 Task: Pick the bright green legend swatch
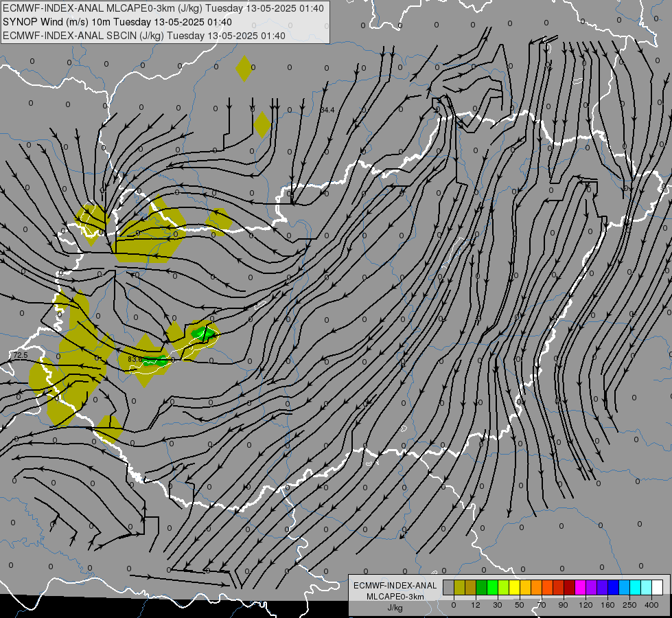click(x=492, y=587)
